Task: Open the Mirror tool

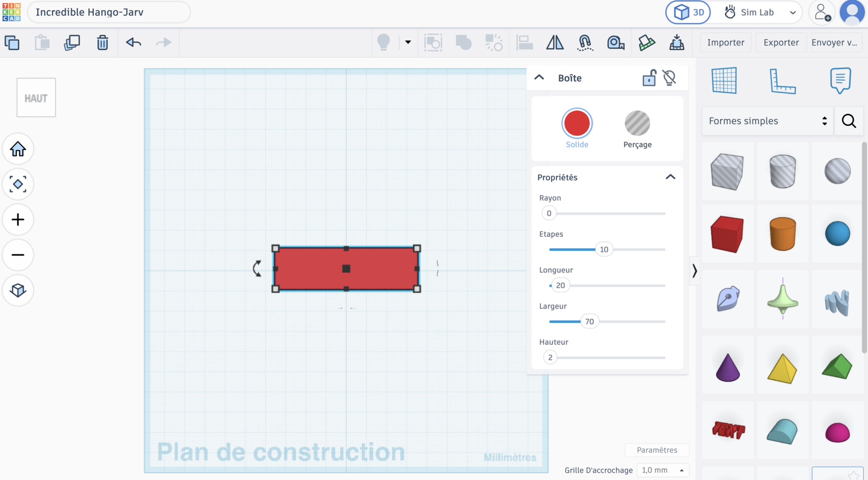Action: pos(555,42)
